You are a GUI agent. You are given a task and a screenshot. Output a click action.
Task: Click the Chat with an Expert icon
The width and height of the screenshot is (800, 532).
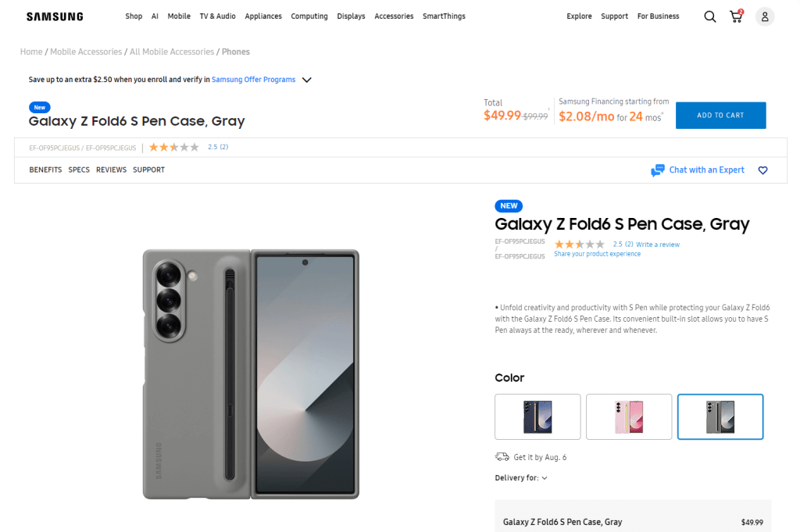point(658,170)
